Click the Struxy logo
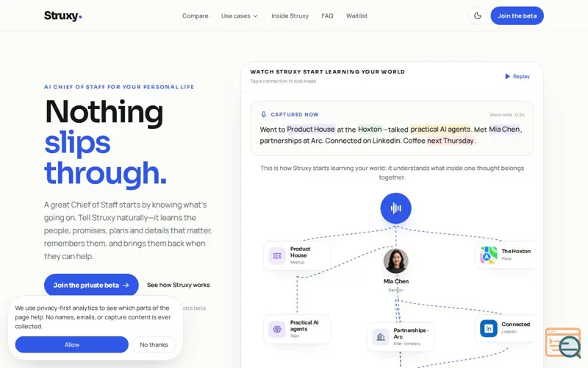This screenshot has width=588, height=368. coord(62,15)
